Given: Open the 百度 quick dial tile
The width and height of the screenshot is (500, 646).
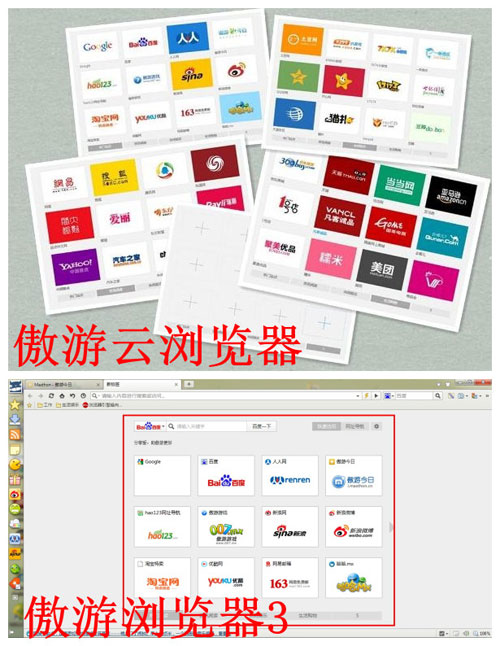Looking at the screenshot, I should point(226,475).
